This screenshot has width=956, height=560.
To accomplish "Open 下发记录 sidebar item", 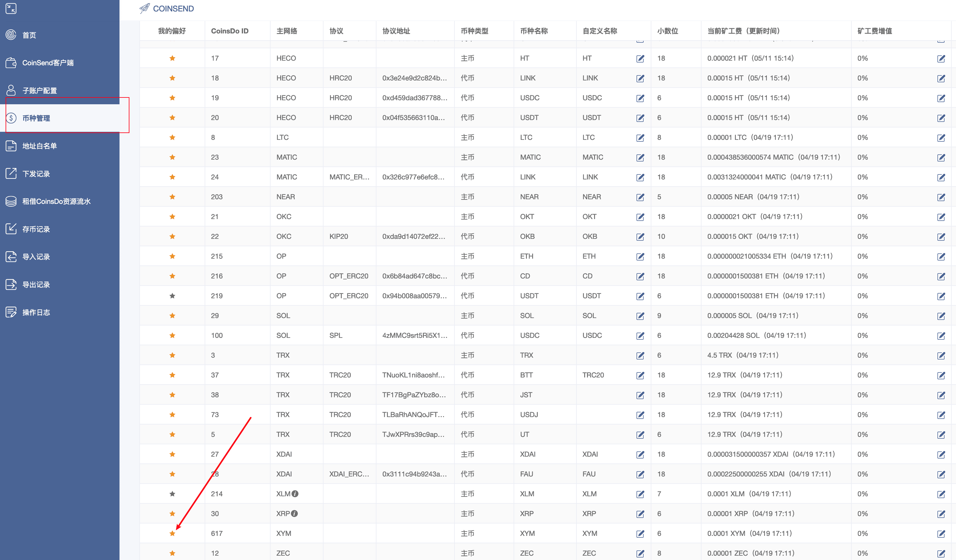I will (36, 174).
